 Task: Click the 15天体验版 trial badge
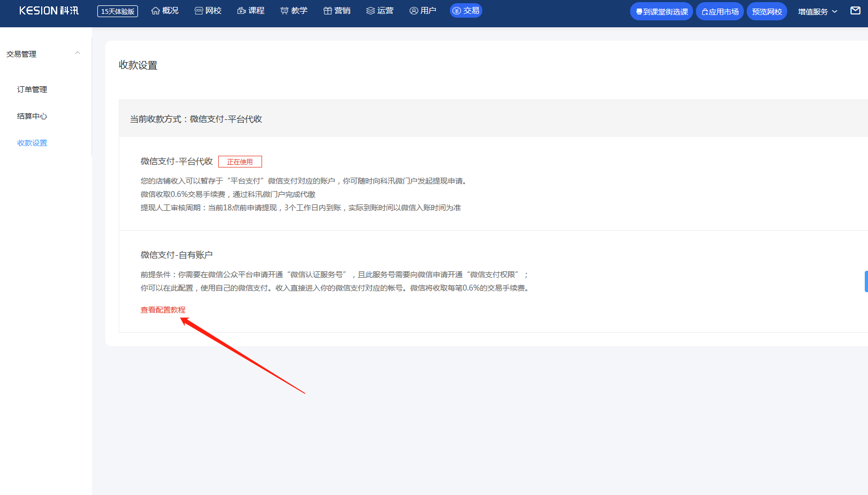point(118,11)
